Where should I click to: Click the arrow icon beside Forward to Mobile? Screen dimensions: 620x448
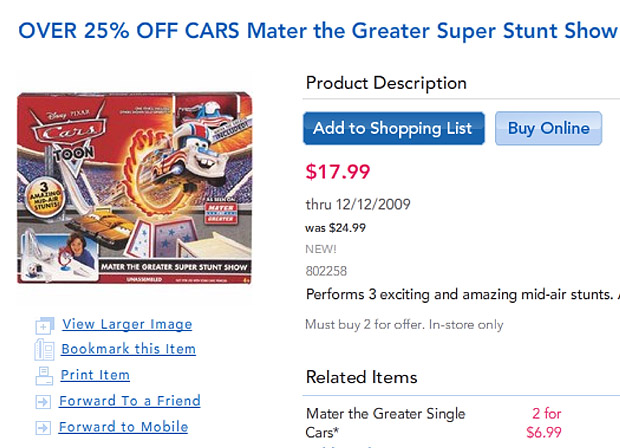click(43, 428)
